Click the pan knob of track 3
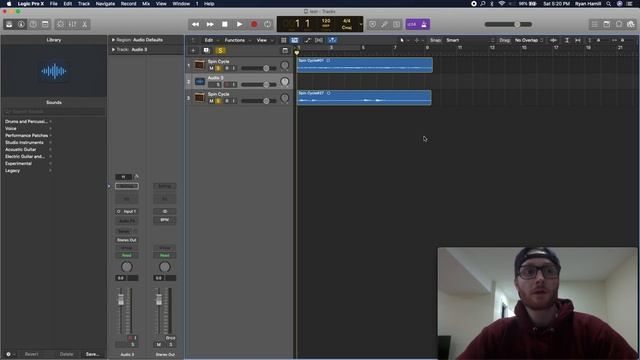Viewport: 640px width, 360px height. [284, 98]
